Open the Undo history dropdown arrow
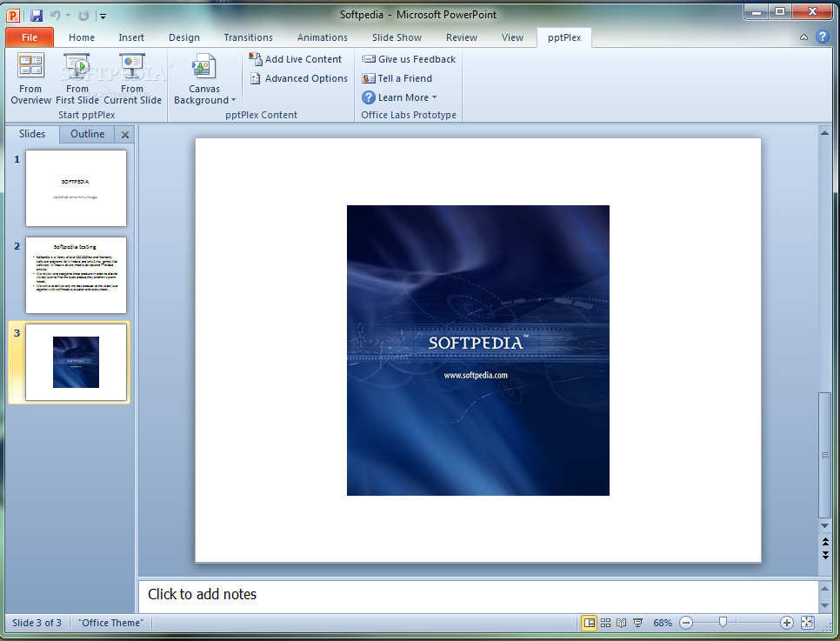Viewport: 840px width, 641px height. click(69, 16)
